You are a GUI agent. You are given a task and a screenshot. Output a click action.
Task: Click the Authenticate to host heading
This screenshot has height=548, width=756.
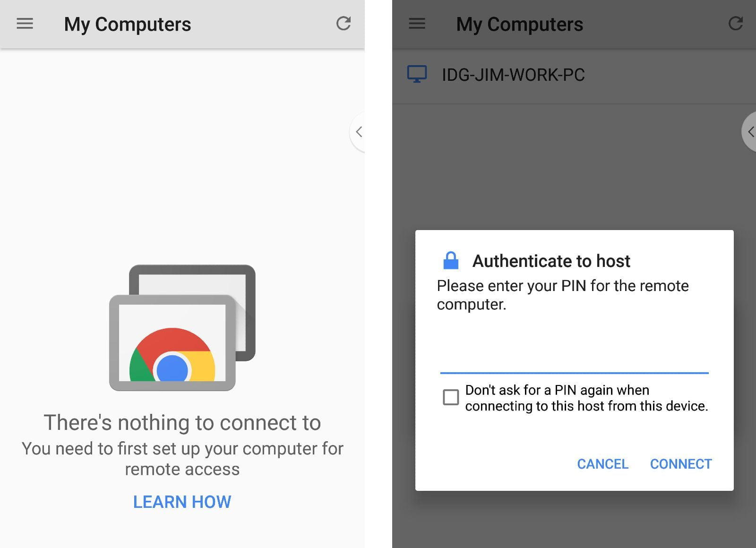click(x=551, y=261)
